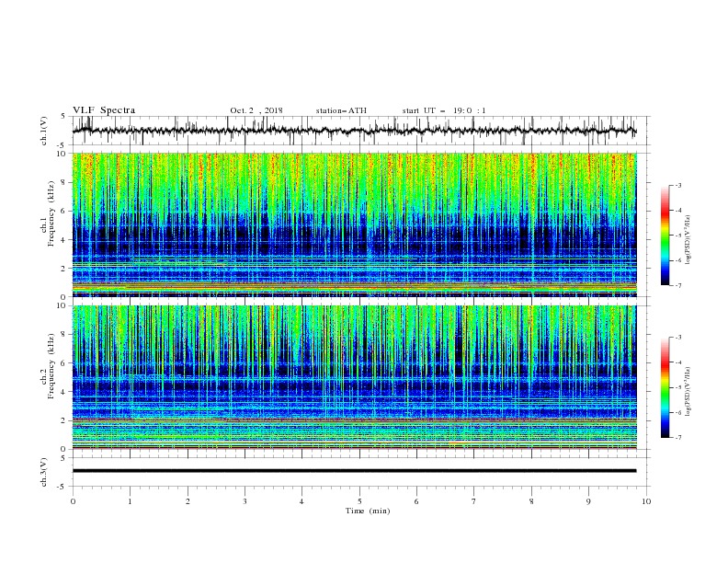This screenshot has width=728, height=563.
Task: Click the "start UT = 19:0 :1" text
Action: point(444,110)
